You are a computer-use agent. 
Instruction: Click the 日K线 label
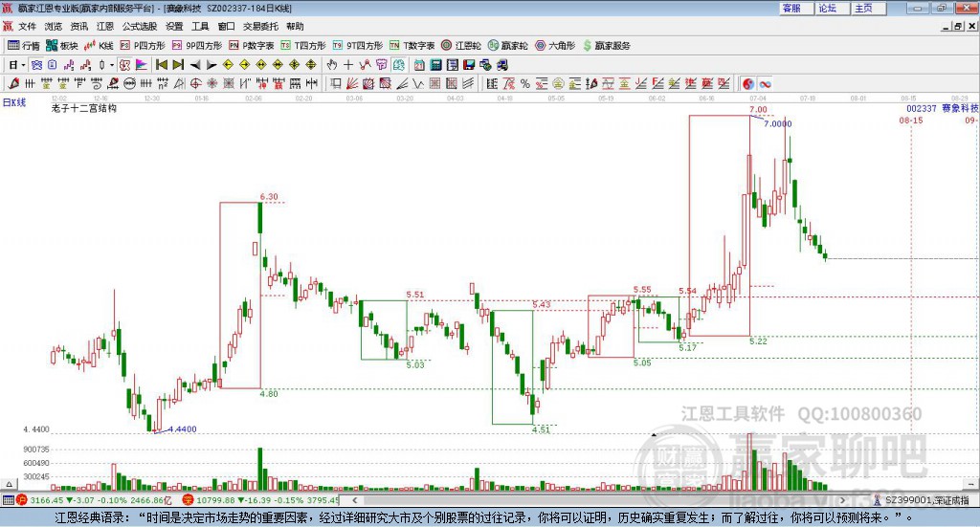[x=14, y=102]
